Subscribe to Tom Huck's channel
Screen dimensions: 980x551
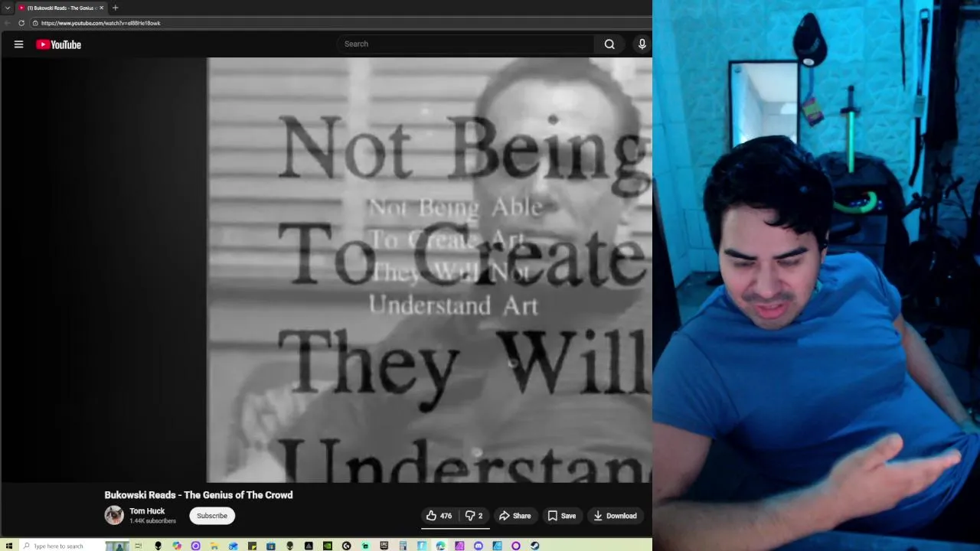point(212,516)
